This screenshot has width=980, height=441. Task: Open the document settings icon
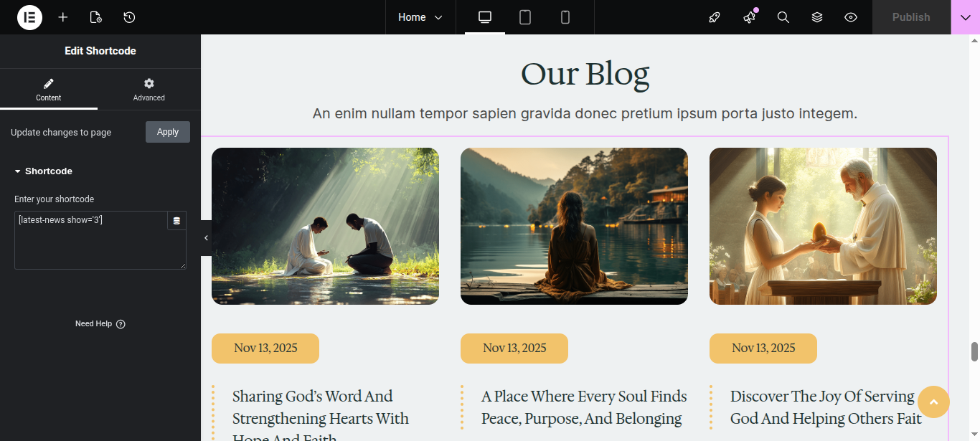coord(96,17)
